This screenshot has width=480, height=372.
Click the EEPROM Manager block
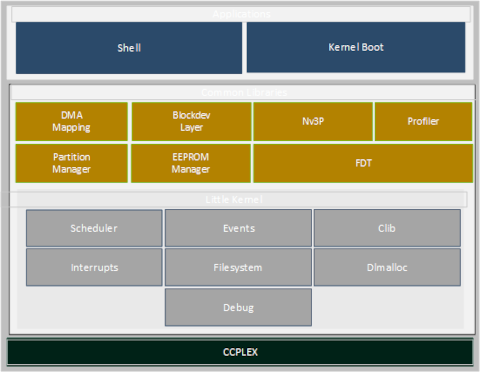(191, 163)
